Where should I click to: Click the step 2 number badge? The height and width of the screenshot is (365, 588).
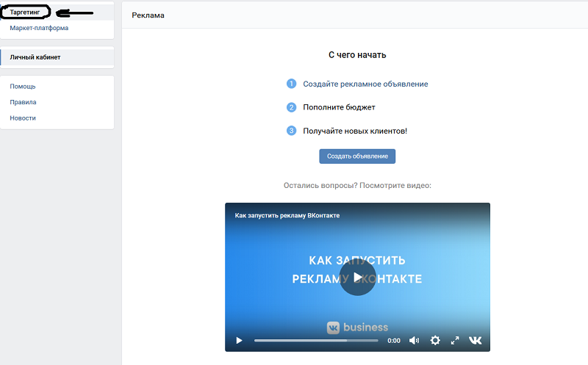(x=291, y=107)
